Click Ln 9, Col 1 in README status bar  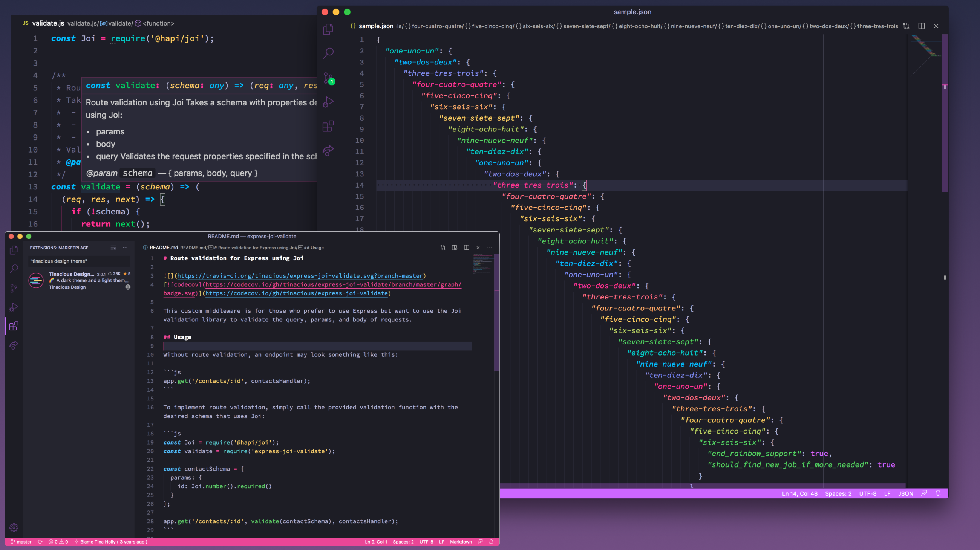(376, 542)
